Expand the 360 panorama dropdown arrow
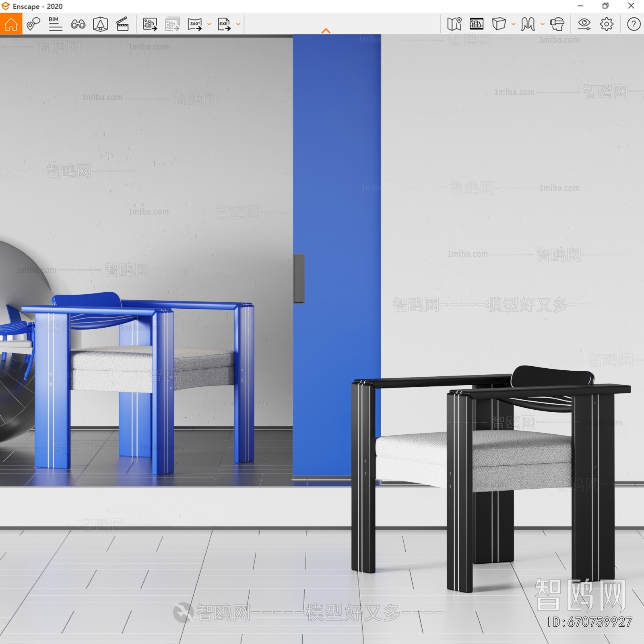 coord(209,24)
